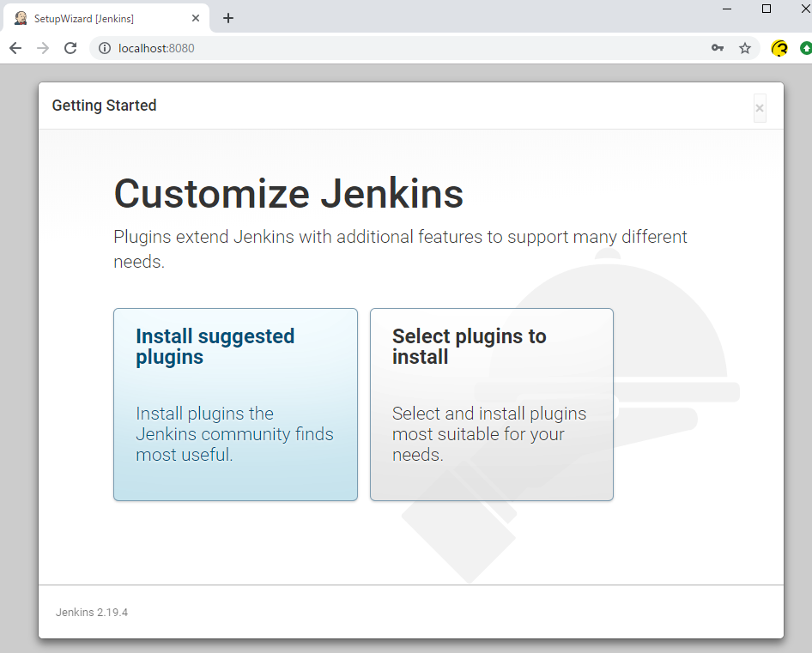Screen dimensions: 812x653
Task: Click the yellow round extension icon
Action: tap(779, 48)
